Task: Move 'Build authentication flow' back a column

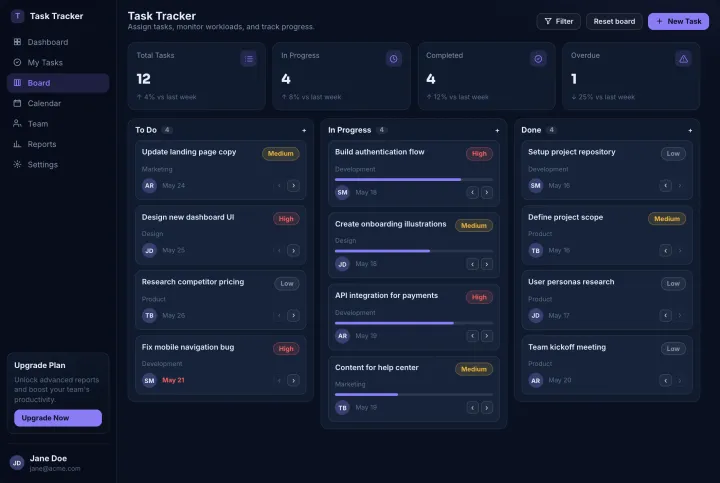Action: click(472, 192)
